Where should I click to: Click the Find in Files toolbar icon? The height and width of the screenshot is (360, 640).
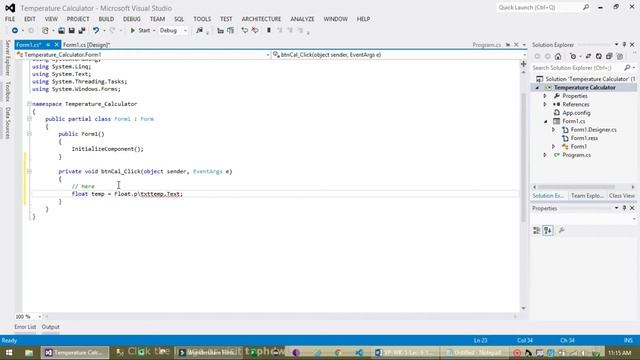coord(199,31)
